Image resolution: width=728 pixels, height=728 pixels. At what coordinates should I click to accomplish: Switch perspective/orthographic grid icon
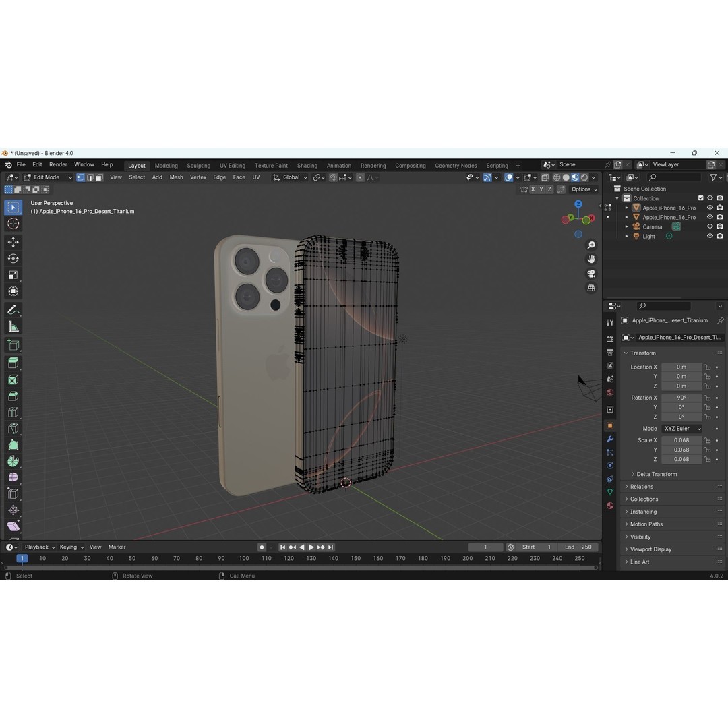(x=591, y=288)
